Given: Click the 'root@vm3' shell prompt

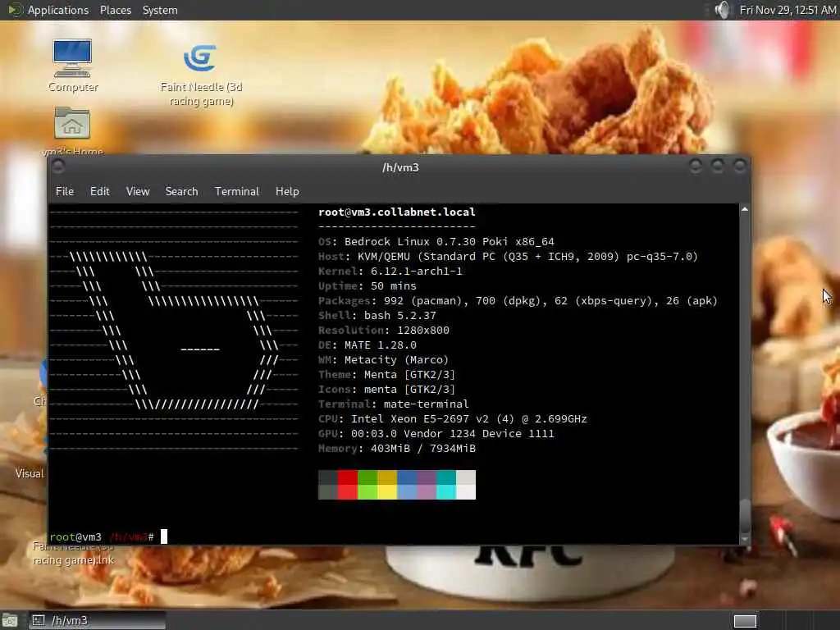Looking at the screenshot, I should pyautogui.click(x=75, y=536).
